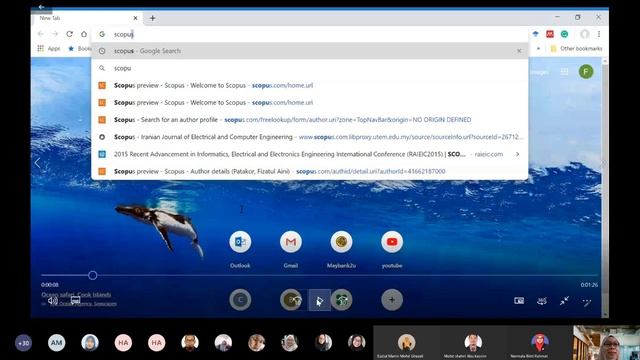
Task: Close the New Tab tab
Action: point(136,18)
